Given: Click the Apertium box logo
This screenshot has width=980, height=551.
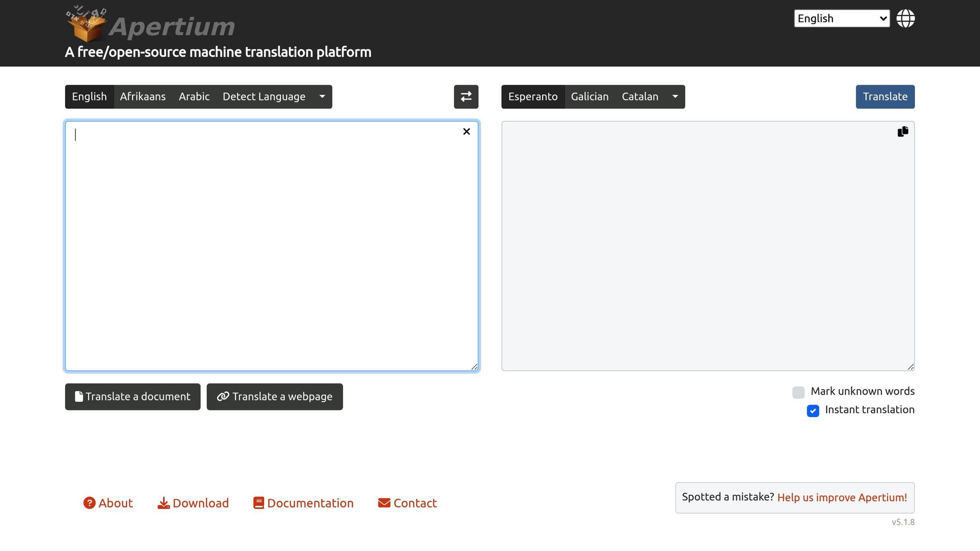Looking at the screenshot, I should (x=86, y=24).
